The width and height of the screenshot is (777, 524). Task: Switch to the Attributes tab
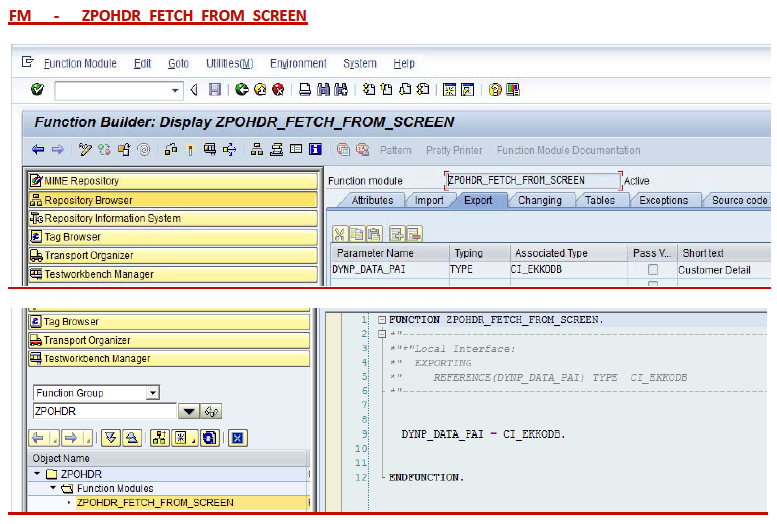click(x=372, y=200)
